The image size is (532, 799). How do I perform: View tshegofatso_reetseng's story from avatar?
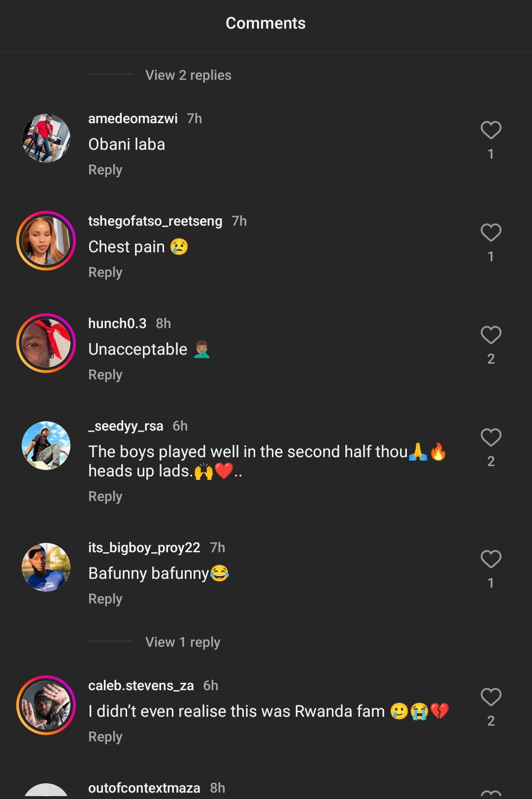coord(46,241)
